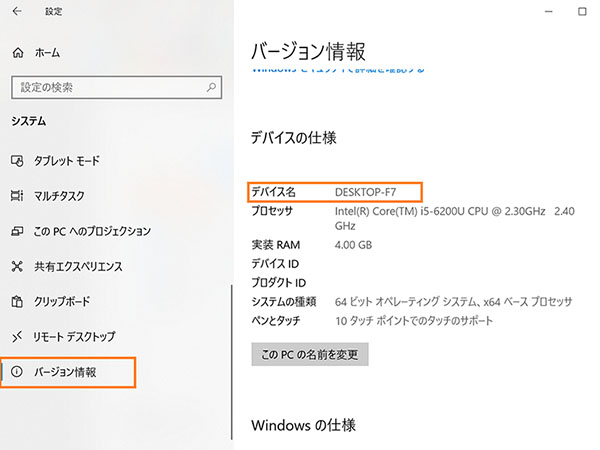Screen dimensions: 600x450
Task: Click the sidebar vertical scrollbar
Action: [x=232, y=362]
